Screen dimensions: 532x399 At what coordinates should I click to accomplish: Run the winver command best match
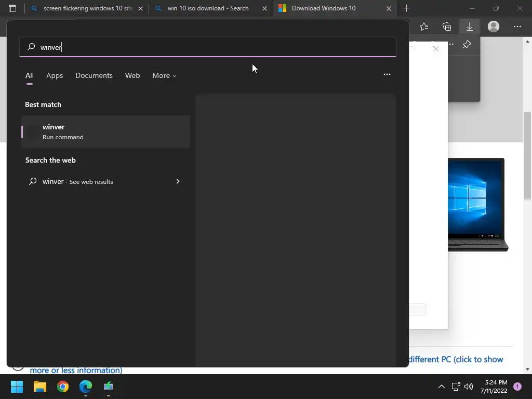coord(105,131)
